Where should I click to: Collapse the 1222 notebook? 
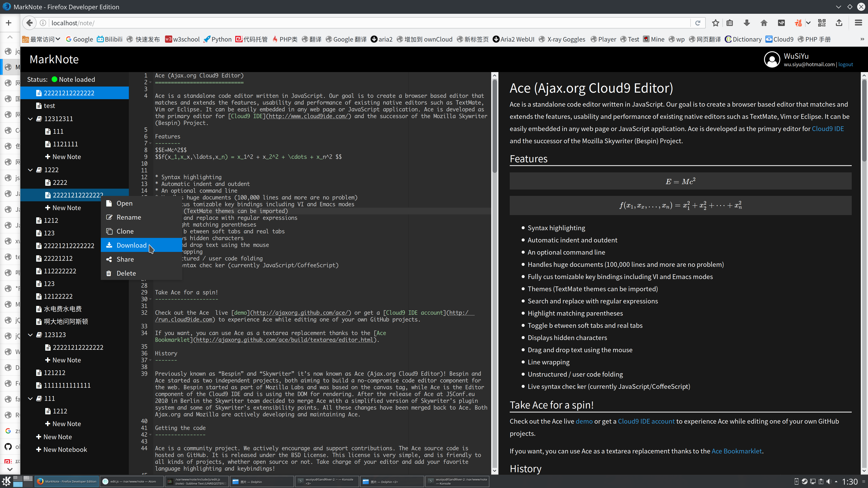[x=30, y=170]
